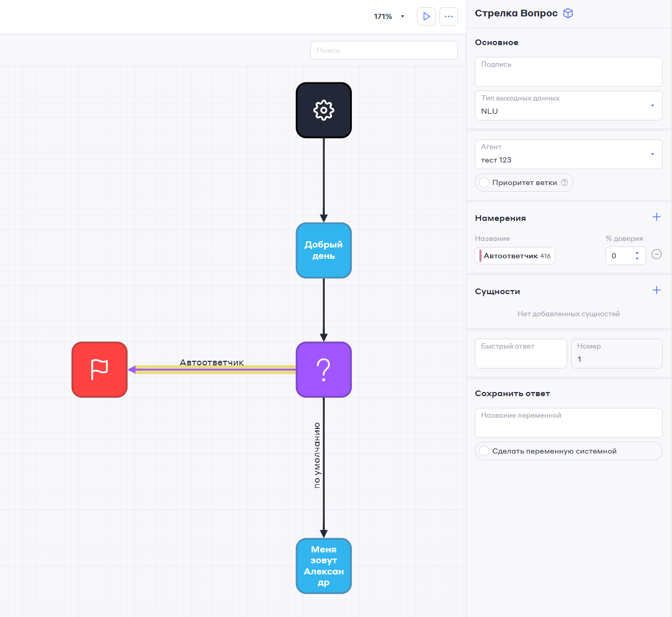Increase the % доверия value
The width and height of the screenshot is (672, 617).
637,253
